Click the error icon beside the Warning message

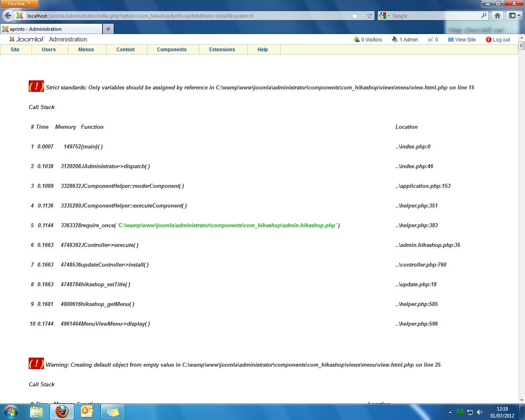(36, 363)
